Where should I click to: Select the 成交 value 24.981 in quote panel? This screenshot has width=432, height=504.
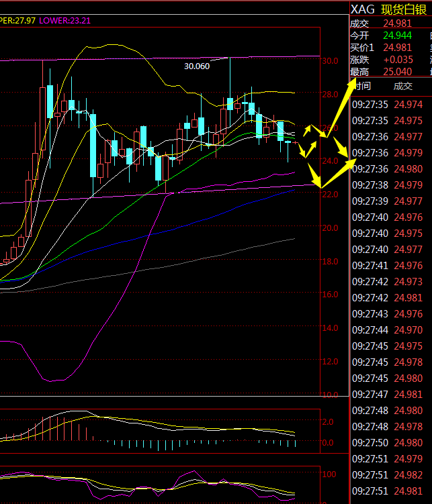pyautogui.click(x=397, y=23)
